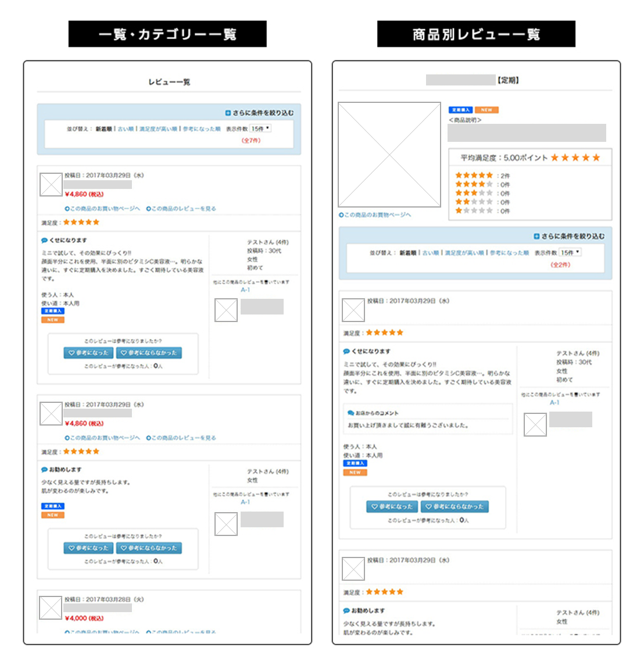Click product thumbnail beside first left review dated 2017年03月29日
The image size is (644, 654).
pyautogui.click(x=51, y=185)
